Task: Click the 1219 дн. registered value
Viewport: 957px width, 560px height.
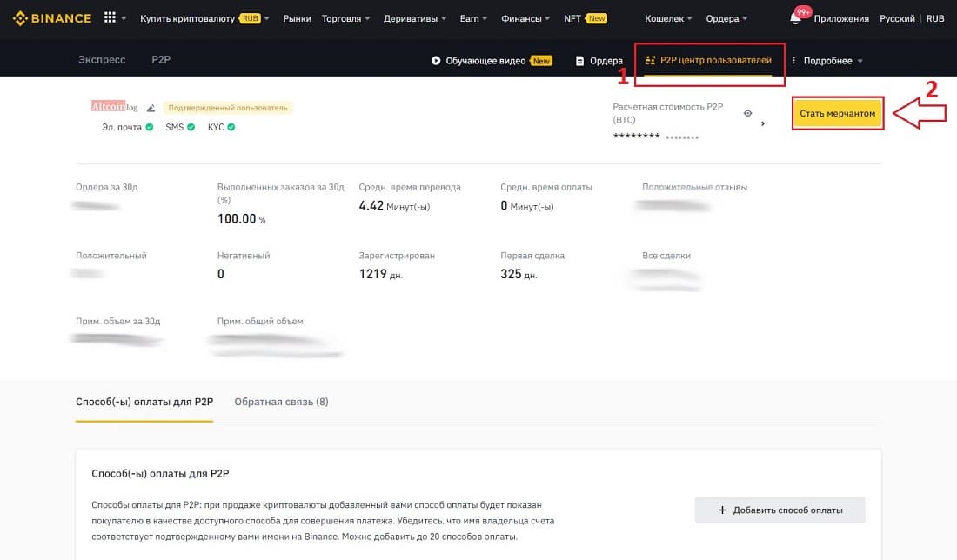Action: (381, 275)
